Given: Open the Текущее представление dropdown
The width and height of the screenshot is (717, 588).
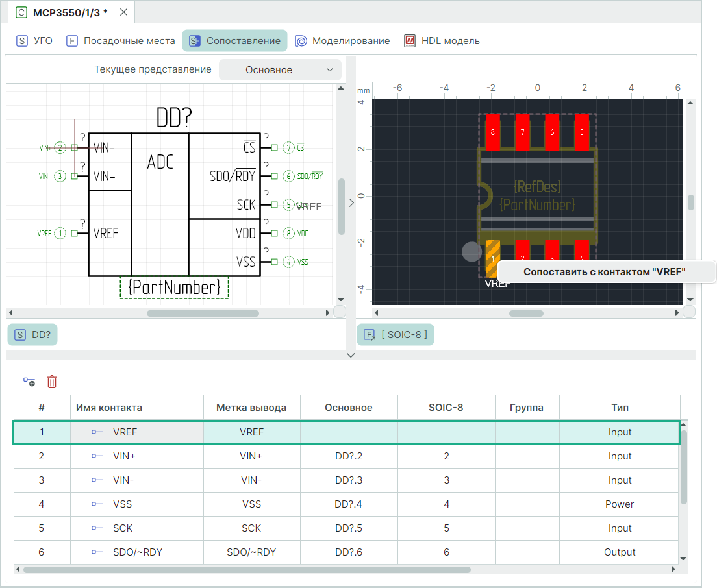Looking at the screenshot, I should 280,69.
